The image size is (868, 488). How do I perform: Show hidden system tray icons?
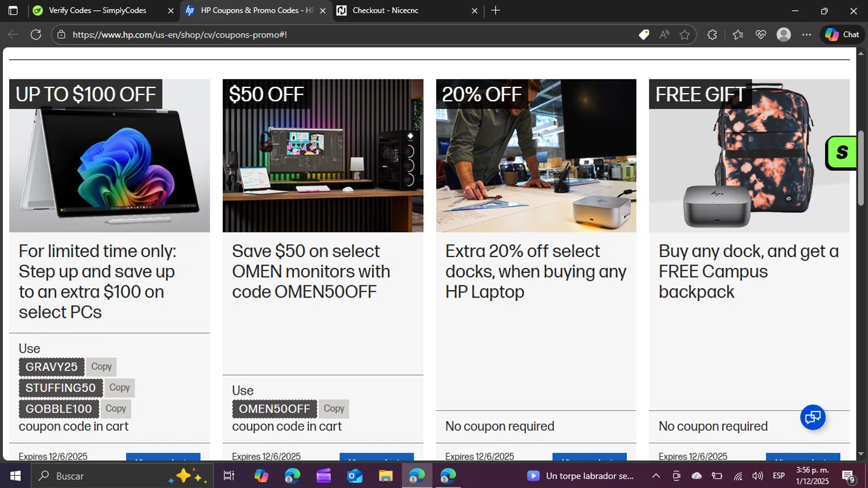[x=656, y=476]
